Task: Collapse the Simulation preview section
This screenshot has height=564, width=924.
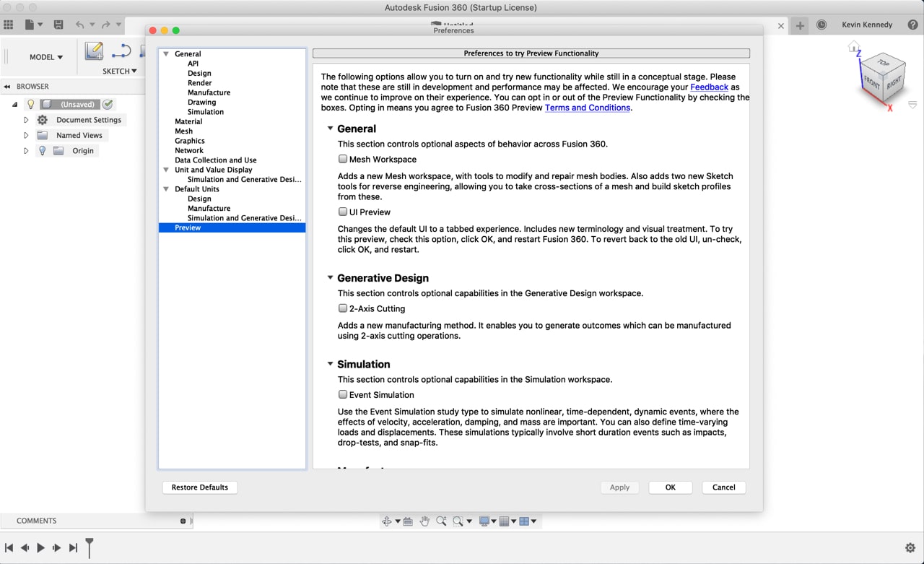Action: [x=331, y=364]
